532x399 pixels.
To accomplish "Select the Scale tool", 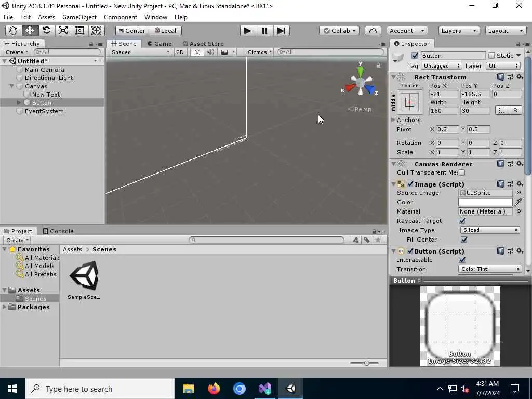I will point(63,31).
